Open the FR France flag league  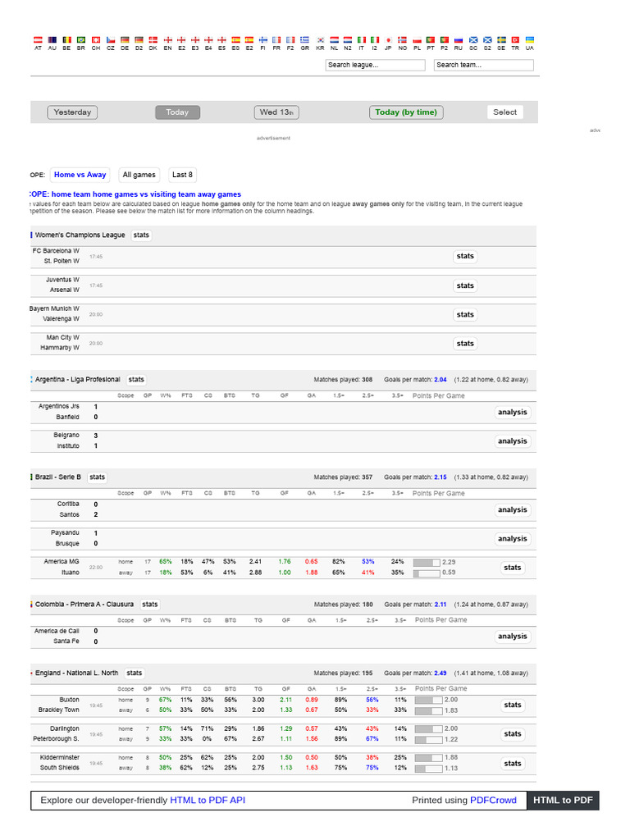(276, 40)
